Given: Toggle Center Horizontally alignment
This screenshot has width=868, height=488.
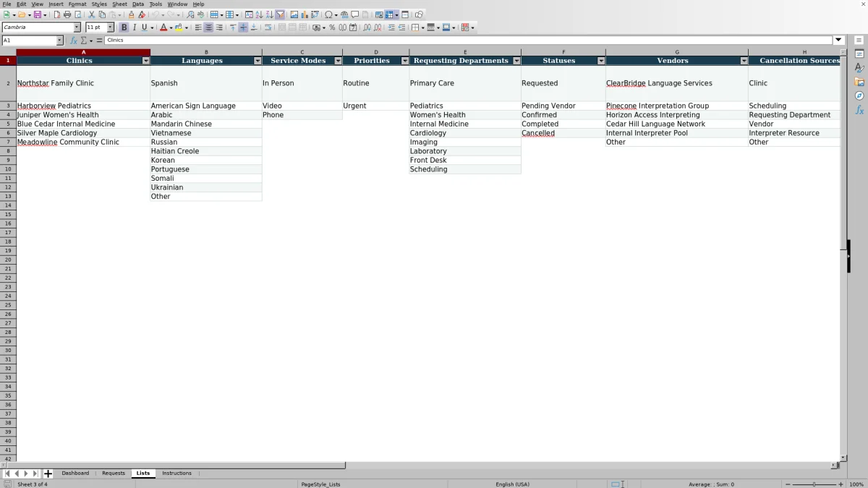Looking at the screenshot, I should 208,27.
